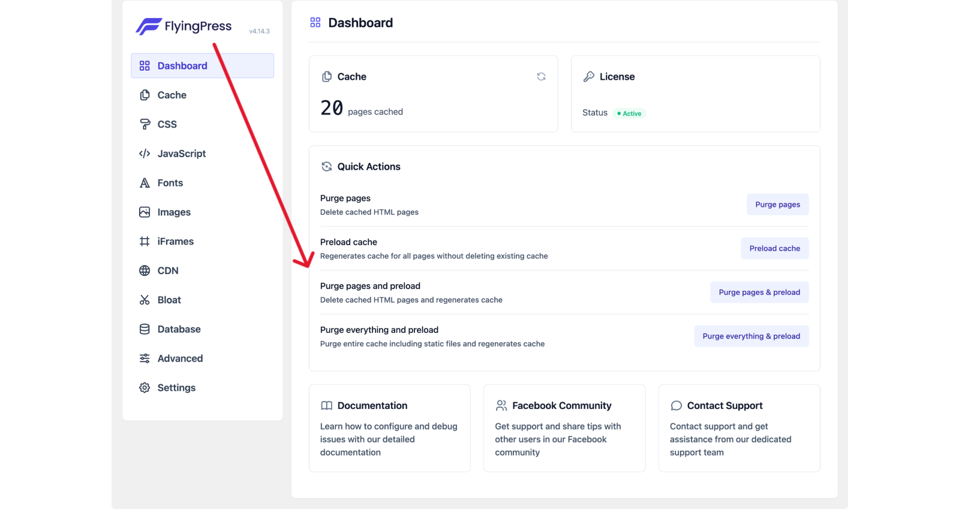Screen dimensions: 980x509
Task: Click the 'Quick Actions' heading text
Action: click(369, 167)
